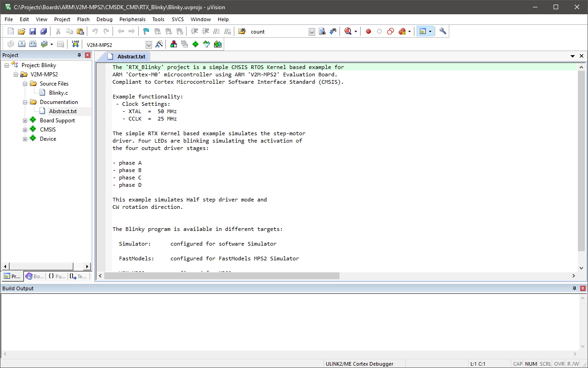This screenshot has height=368, width=588.
Task: Click the Kill All Breakpoints icon
Action: pos(402,31)
